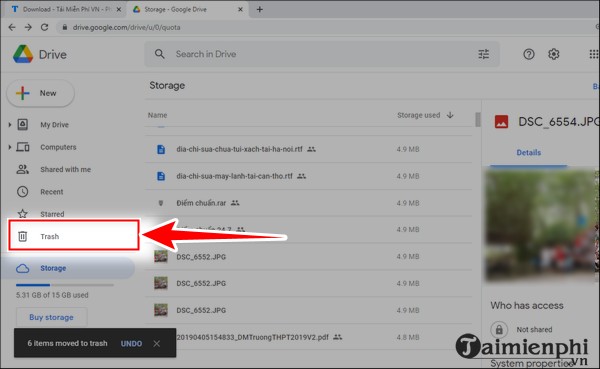The width and height of the screenshot is (600, 369).
Task: Dismiss the moved to trash notification
Action: click(157, 344)
